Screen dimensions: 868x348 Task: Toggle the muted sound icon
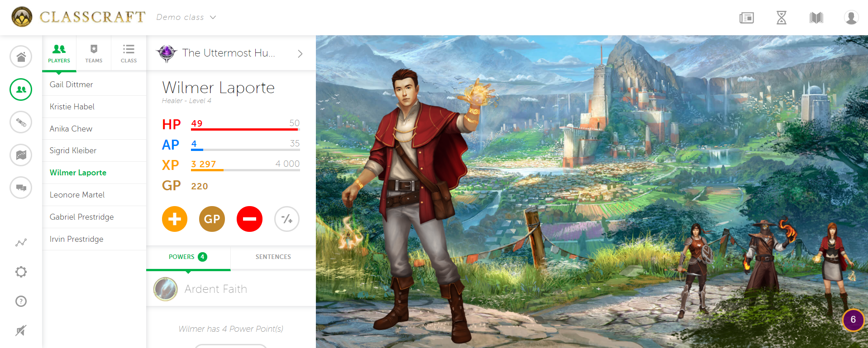pos(21,330)
